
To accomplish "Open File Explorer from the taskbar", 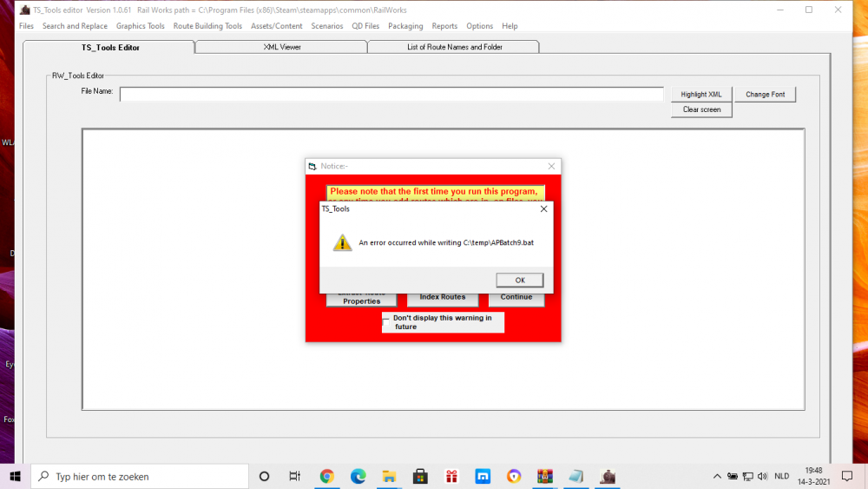I will click(x=389, y=476).
